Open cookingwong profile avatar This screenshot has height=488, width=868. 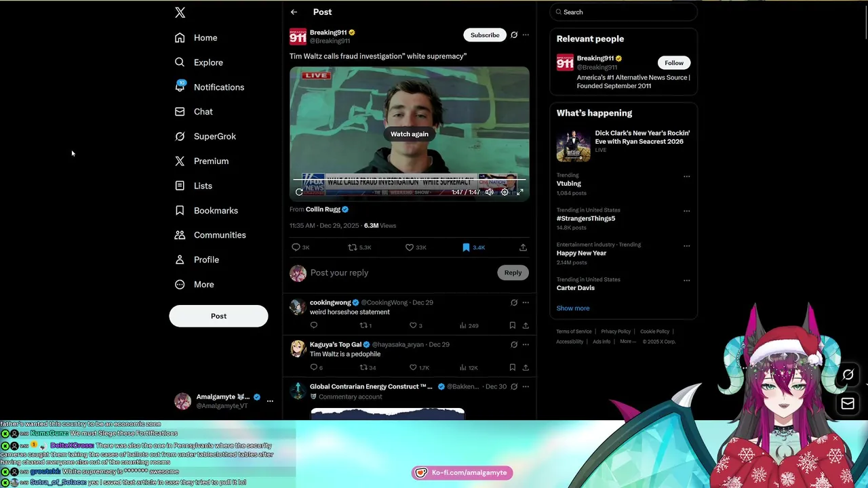298,307
